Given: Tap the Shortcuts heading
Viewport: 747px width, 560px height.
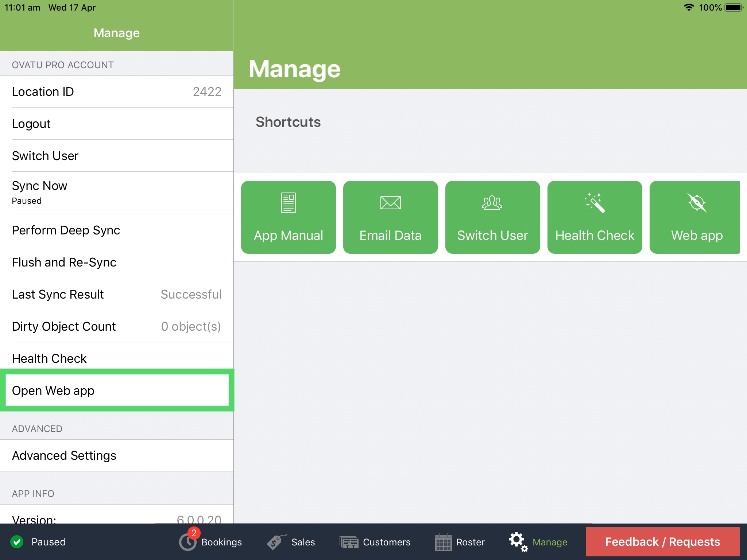Looking at the screenshot, I should click(288, 122).
